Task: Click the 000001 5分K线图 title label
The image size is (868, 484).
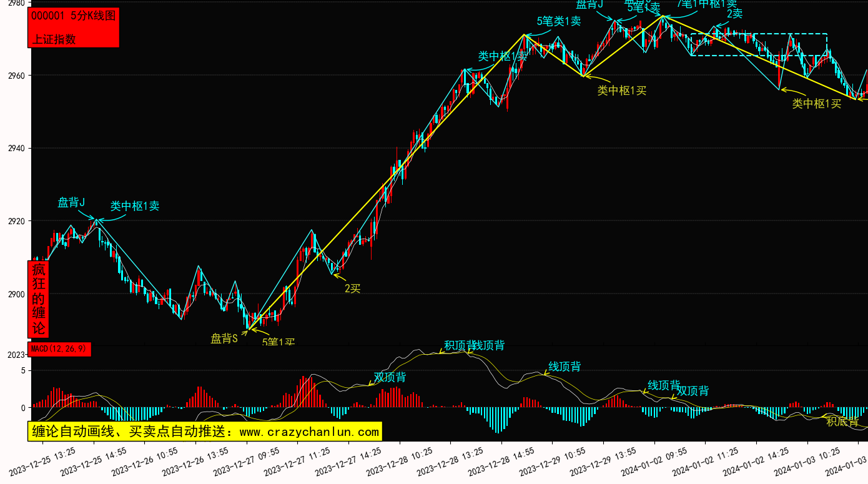Action: (x=73, y=16)
